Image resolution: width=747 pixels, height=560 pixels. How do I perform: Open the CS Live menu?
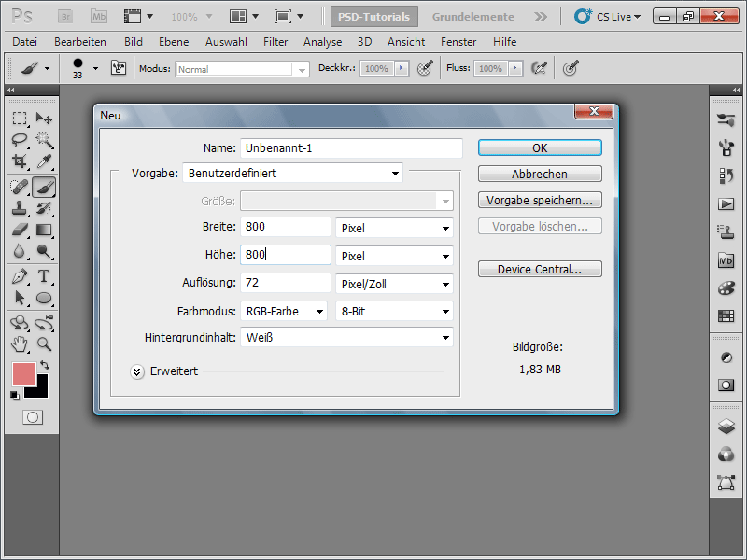(x=608, y=17)
